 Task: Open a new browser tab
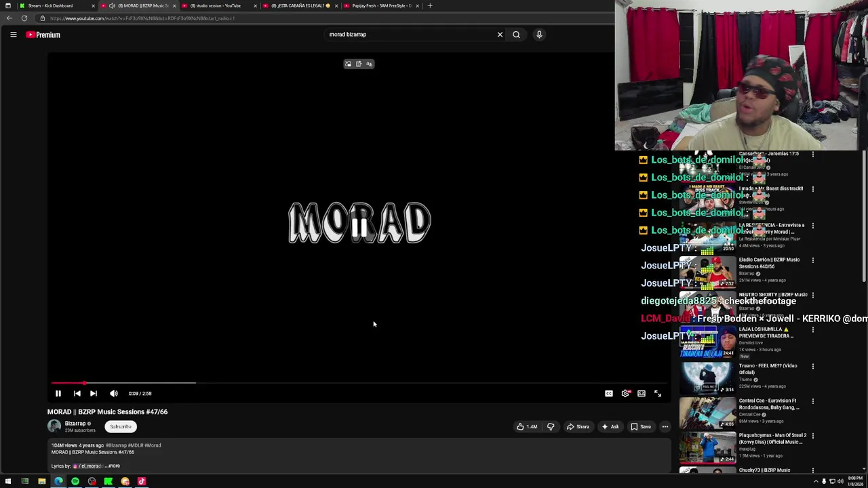(430, 5)
